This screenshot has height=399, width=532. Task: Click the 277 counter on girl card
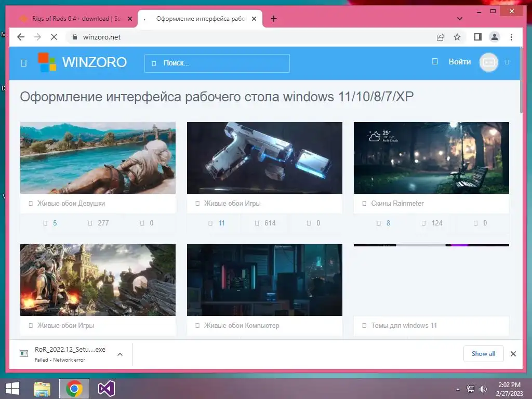tap(103, 223)
